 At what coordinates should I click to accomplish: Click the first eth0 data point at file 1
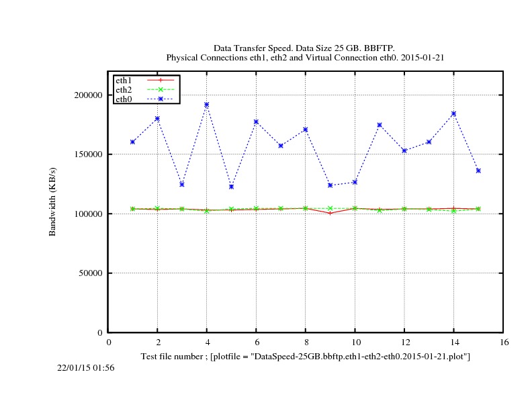point(133,142)
